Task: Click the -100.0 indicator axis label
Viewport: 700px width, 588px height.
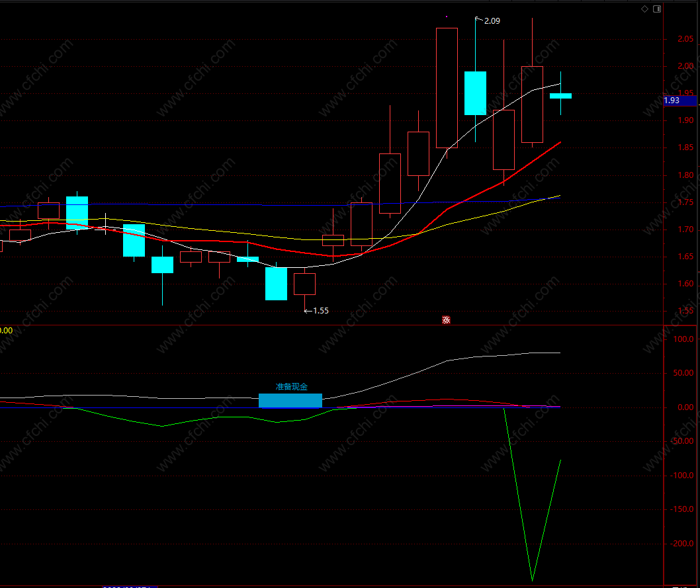Action: [x=682, y=476]
